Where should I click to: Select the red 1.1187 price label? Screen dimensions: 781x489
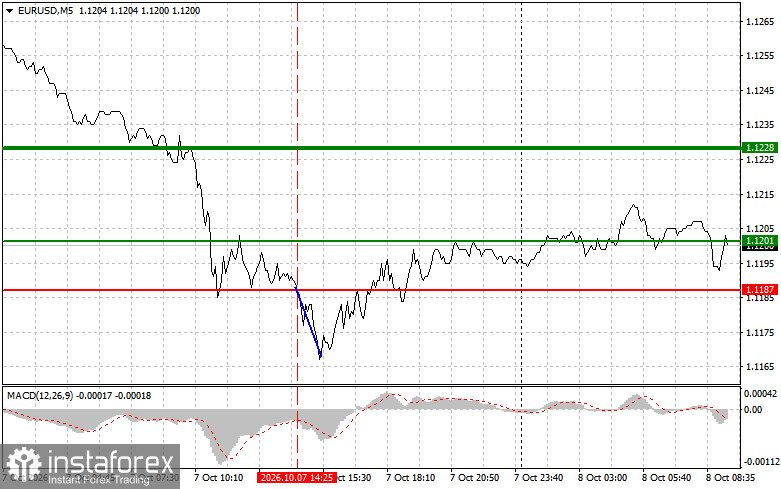coord(759,289)
